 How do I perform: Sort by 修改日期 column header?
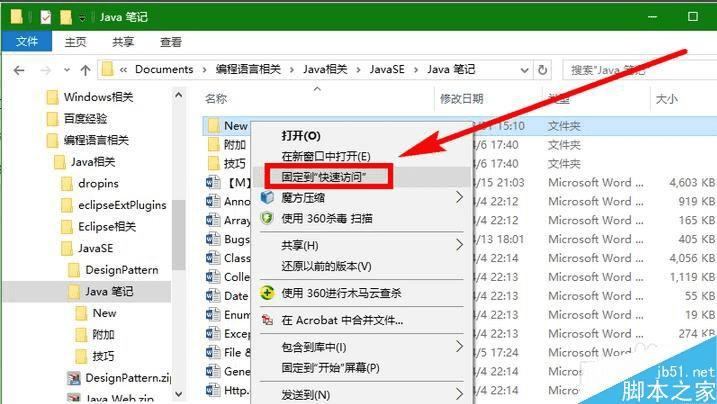pos(461,99)
